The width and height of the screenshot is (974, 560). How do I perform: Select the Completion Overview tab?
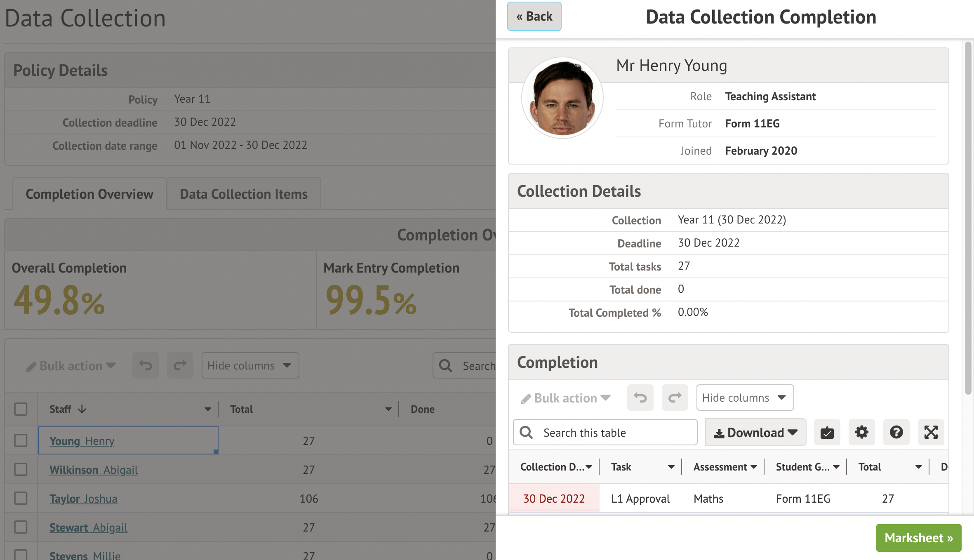(89, 194)
